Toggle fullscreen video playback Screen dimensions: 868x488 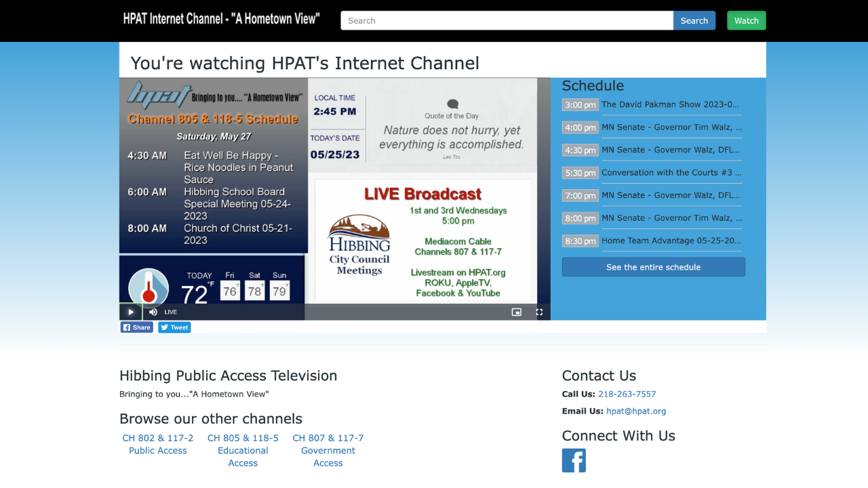(538, 312)
